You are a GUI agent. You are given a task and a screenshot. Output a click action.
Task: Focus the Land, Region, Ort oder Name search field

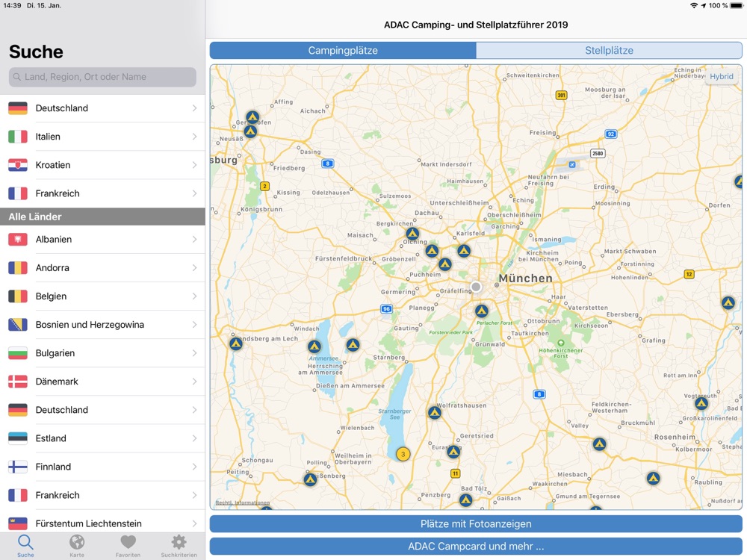pyautogui.click(x=102, y=77)
